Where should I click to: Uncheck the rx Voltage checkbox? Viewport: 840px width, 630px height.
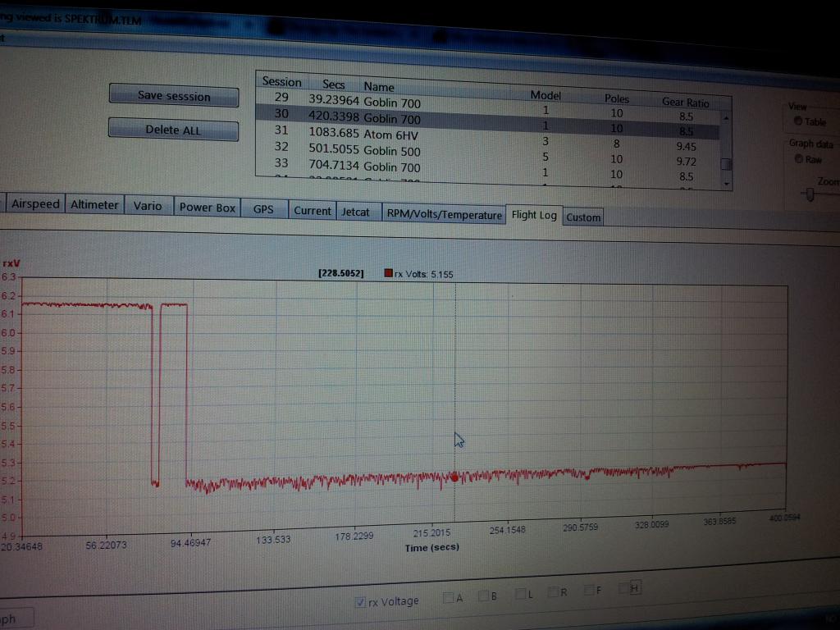361,602
